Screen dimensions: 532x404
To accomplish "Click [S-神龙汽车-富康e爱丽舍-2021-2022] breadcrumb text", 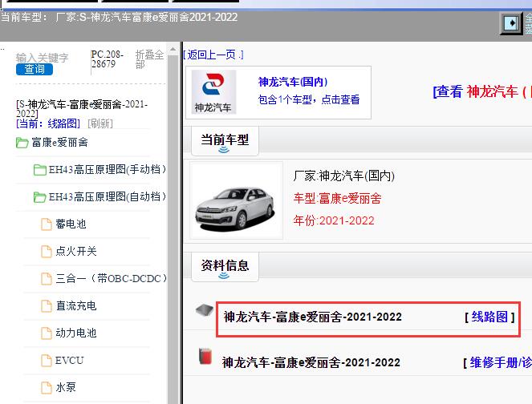I will [82, 109].
